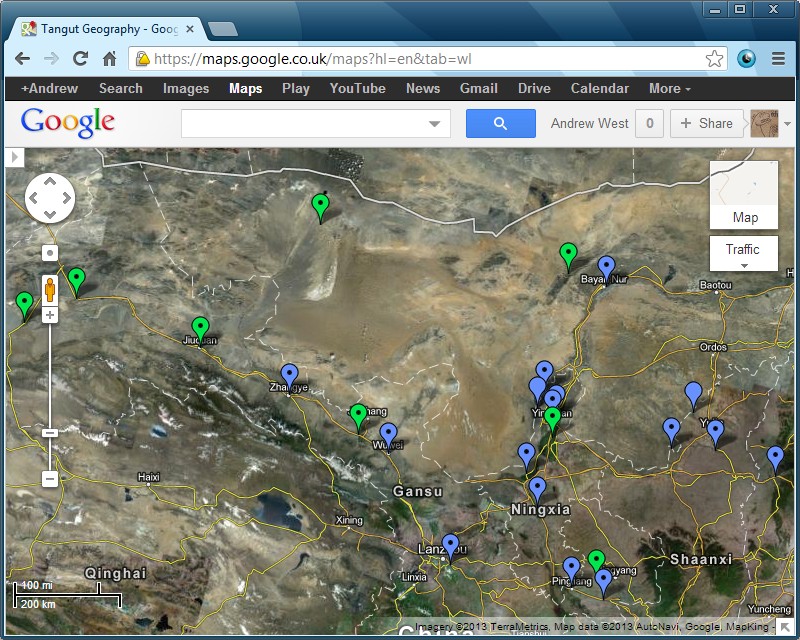Toggle overview map arrow in bottom corner
Screen dimensions: 800x640
tap(784, 627)
